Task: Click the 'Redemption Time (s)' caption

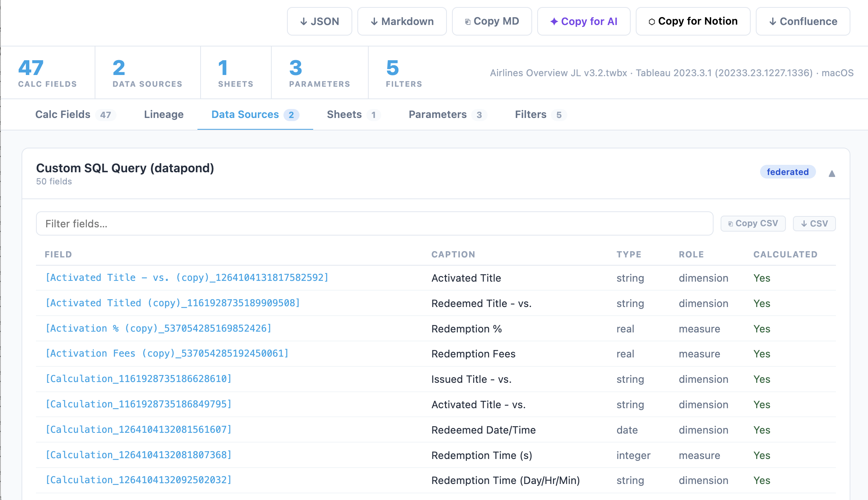Action: [482, 455]
